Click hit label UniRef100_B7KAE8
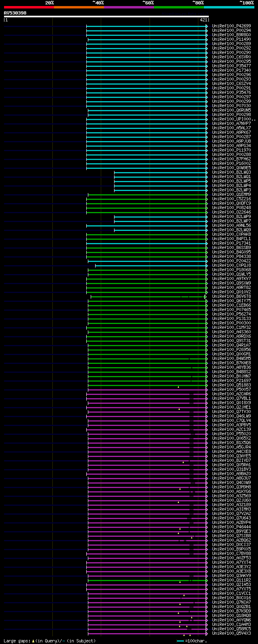The width and height of the screenshot is (258, 644). coord(231,363)
